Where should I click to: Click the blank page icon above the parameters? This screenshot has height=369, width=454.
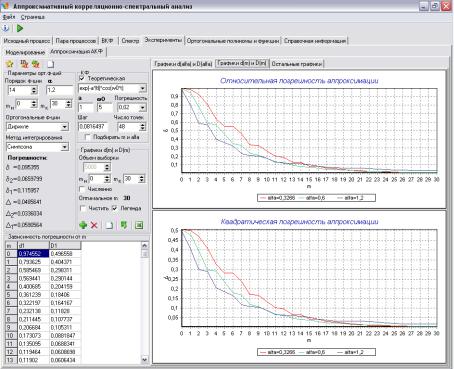50,64
